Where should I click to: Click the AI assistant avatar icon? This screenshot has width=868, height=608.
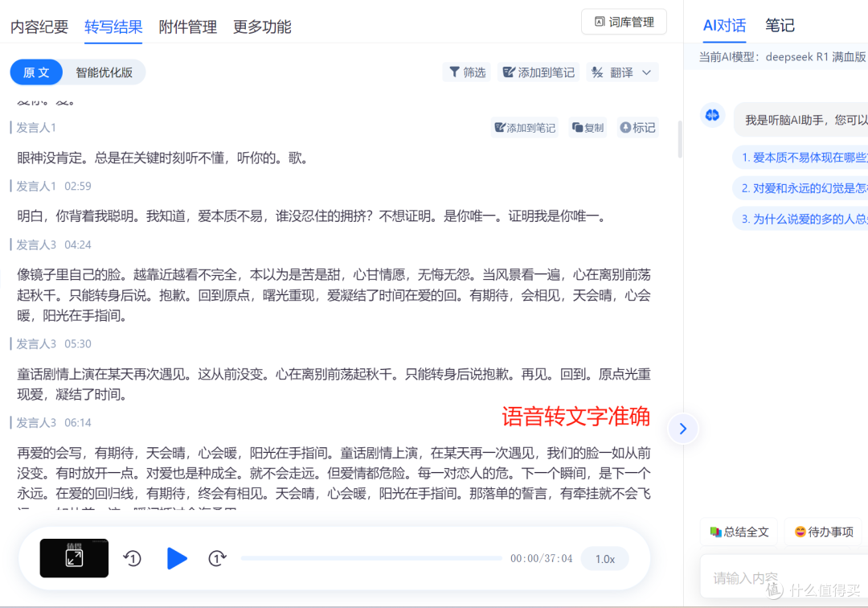click(712, 115)
